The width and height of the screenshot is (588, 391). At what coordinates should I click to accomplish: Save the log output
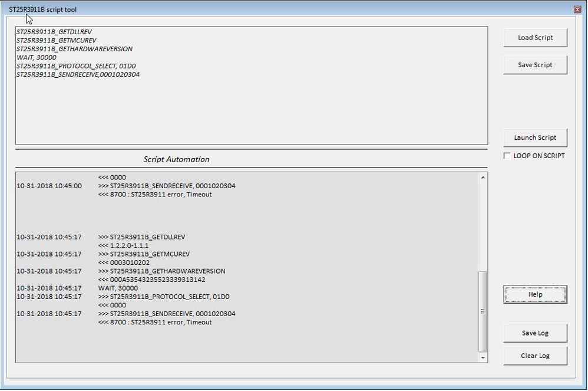click(535, 333)
